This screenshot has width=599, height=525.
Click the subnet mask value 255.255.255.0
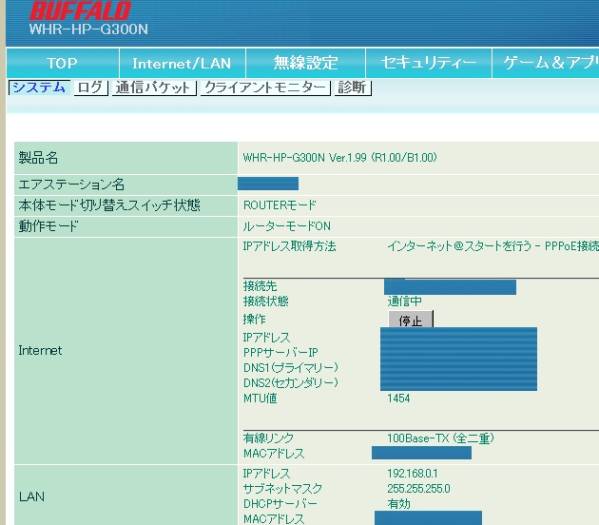coord(419,488)
